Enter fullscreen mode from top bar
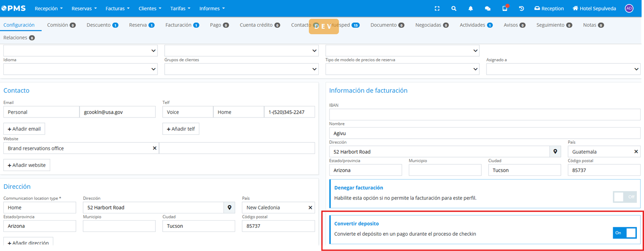The image size is (644, 251). [437, 8]
